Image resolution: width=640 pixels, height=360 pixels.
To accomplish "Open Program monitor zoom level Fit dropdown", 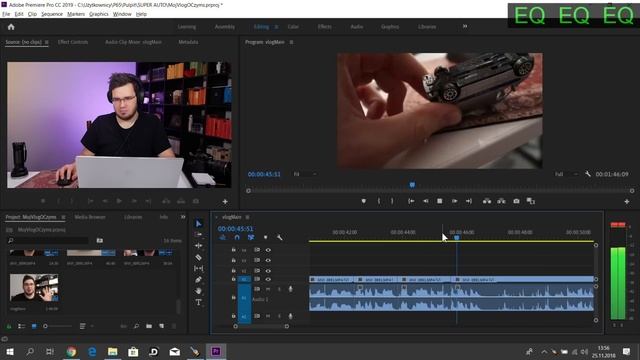I will [305, 174].
